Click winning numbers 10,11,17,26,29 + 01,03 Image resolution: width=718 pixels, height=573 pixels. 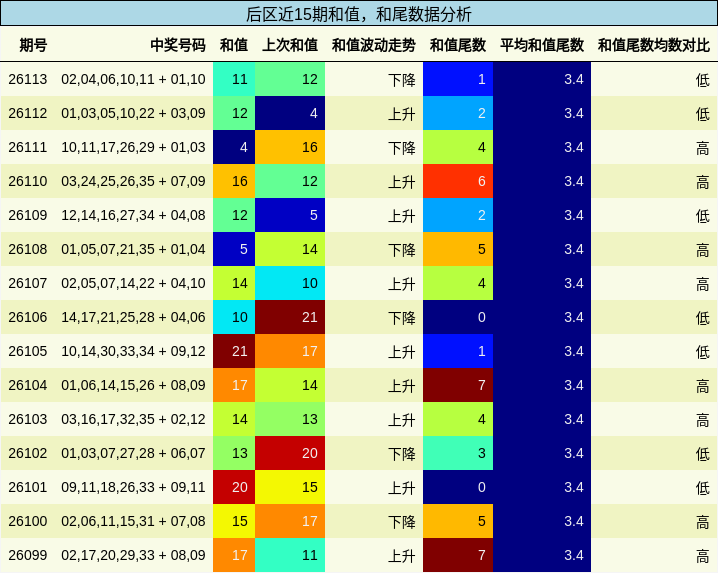click(x=133, y=147)
